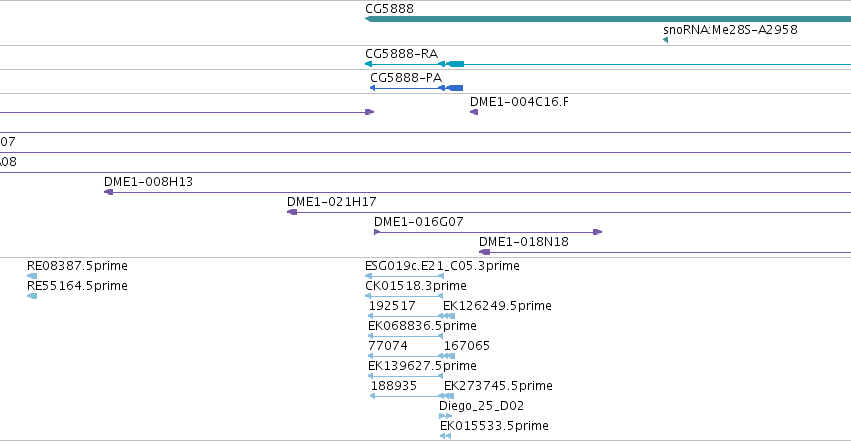Click the DME1-008H13 arrowhead
This screenshot has width=851, height=441.
[109, 192]
